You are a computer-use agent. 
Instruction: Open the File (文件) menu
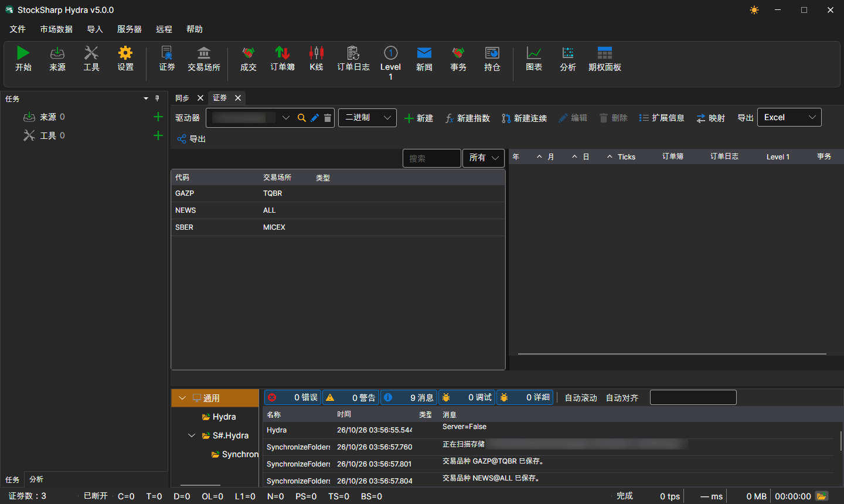tap(18, 29)
